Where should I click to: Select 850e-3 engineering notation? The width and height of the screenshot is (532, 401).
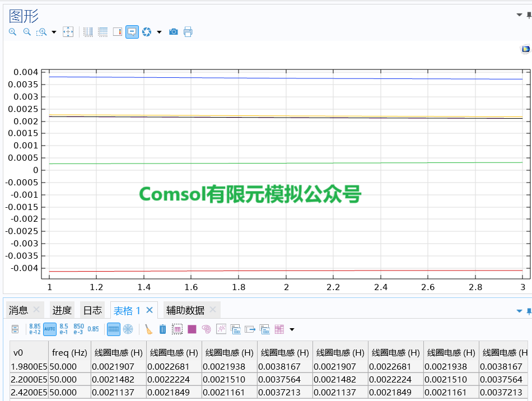pyautogui.click(x=78, y=329)
